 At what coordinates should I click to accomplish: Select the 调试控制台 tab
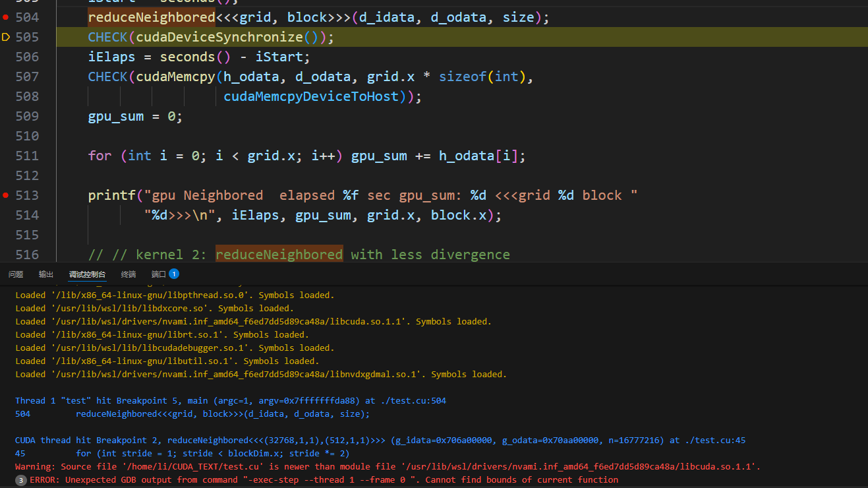click(87, 274)
